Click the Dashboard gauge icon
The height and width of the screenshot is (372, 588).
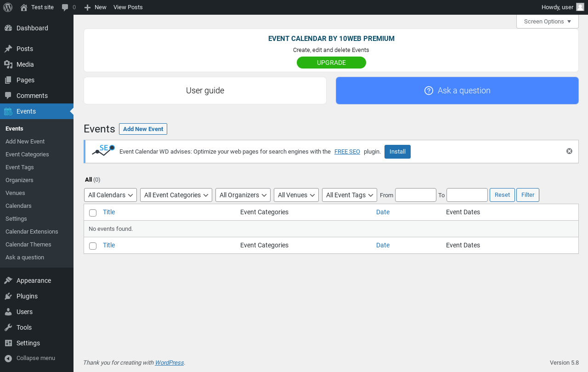[8, 28]
